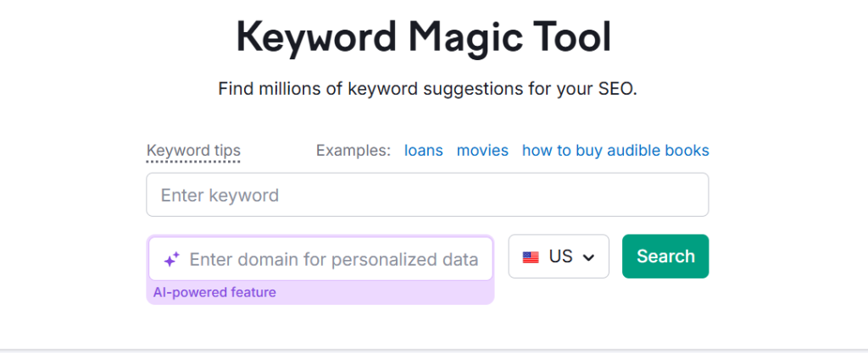The width and height of the screenshot is (868, 353).
Task: Click the US flag icon
Action: [x=531, y=257]
